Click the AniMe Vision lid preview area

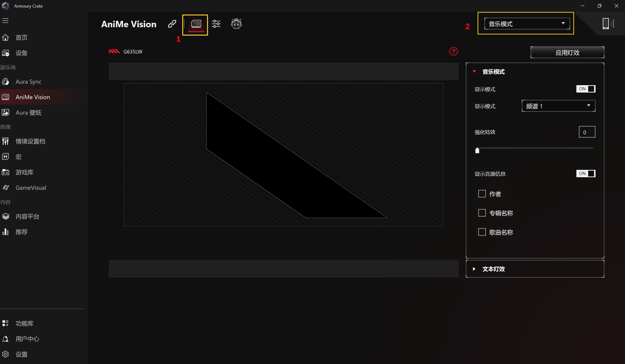(x=283, y=154)
